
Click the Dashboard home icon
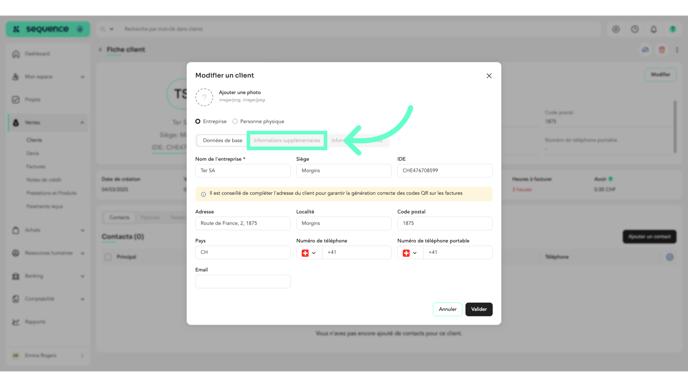[16, 54]
